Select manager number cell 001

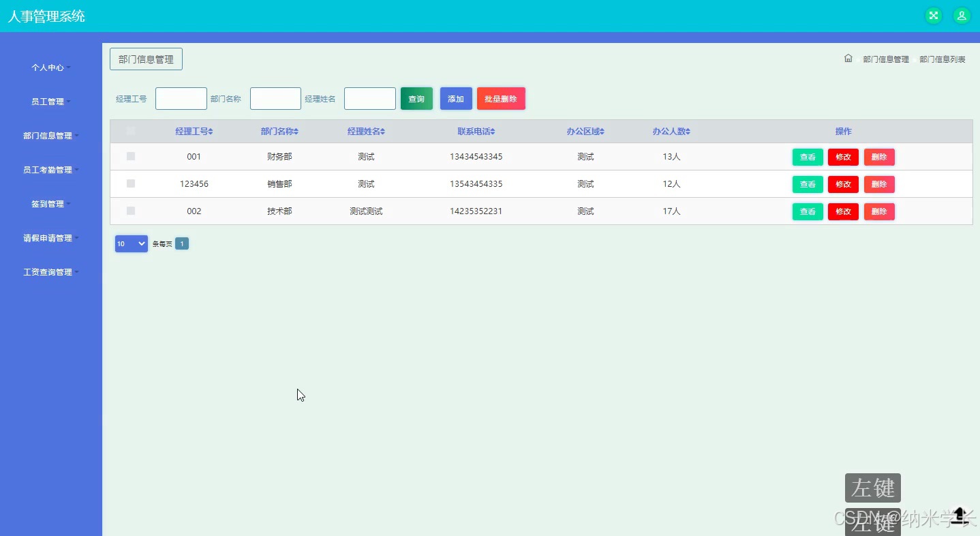coord(194,157)
